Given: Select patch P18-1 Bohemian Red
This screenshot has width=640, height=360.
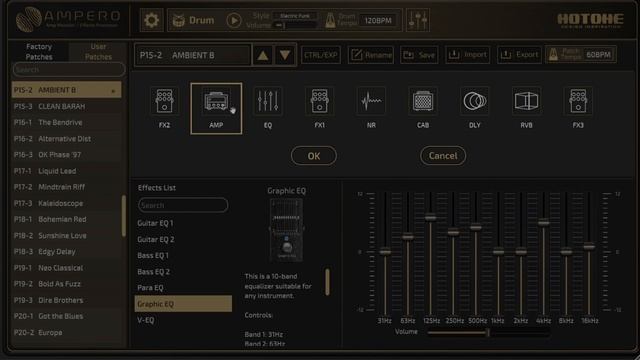Looking at the screenshot, I should click(67, 219).
